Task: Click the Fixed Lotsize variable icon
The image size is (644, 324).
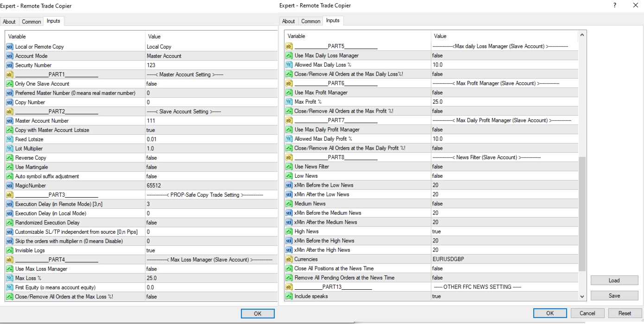Action: pyautogui.click(x=10, y=139)
